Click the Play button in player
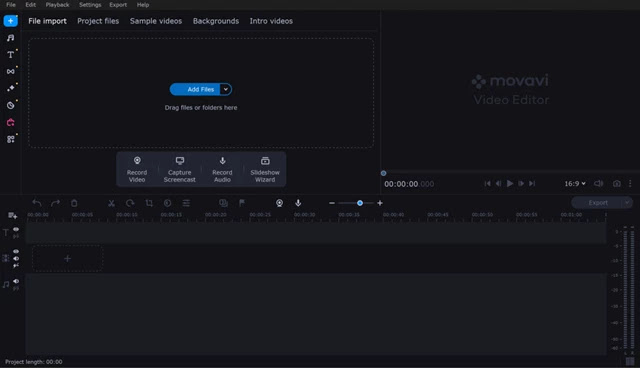Screen dimensions: 640x368 pyautogui.click(x=510, y=184)
